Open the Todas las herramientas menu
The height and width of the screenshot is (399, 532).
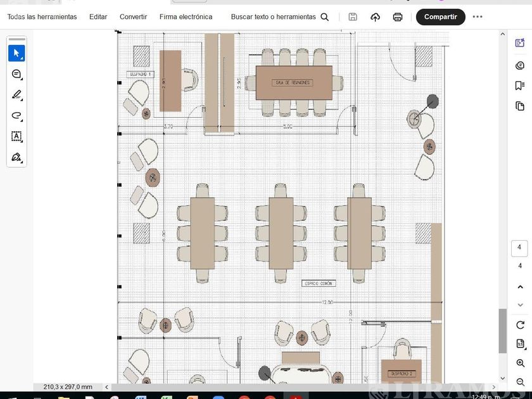[x=42, y=17]
